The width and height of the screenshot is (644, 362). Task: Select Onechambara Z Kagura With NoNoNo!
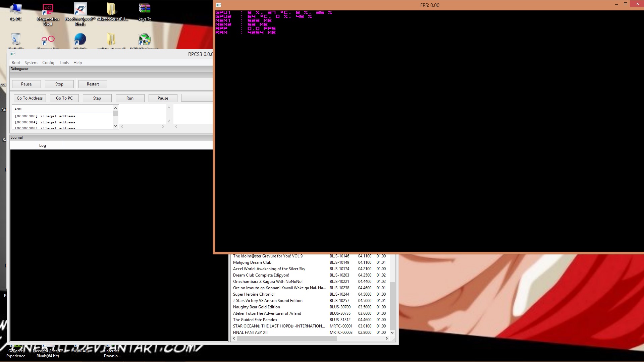[310, 282]
